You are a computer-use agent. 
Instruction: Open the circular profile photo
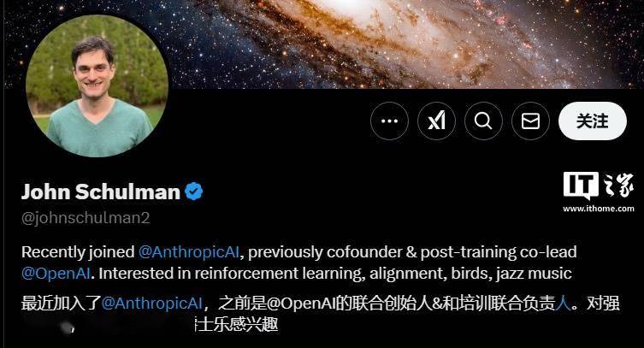point(97,86)
